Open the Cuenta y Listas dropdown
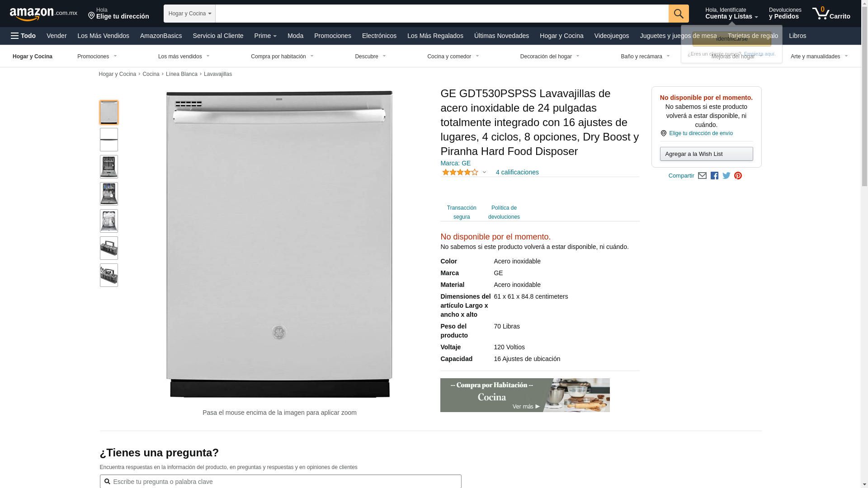Screen dimensions: 868x488 [731, 14]
